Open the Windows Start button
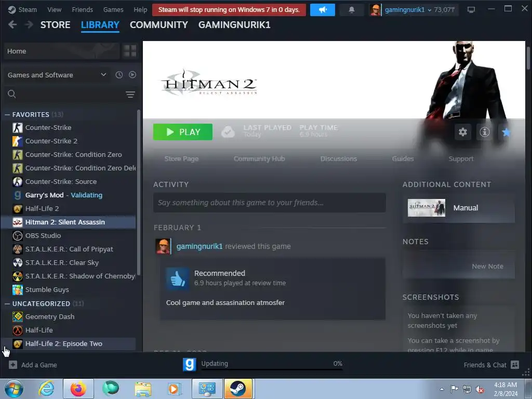The height and width of the screenshot is (399, 532). (x=14, y=389)
